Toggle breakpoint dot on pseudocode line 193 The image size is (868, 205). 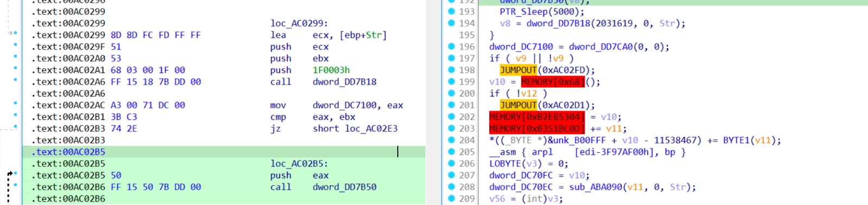pyautogui.click(x=451, y=11)
